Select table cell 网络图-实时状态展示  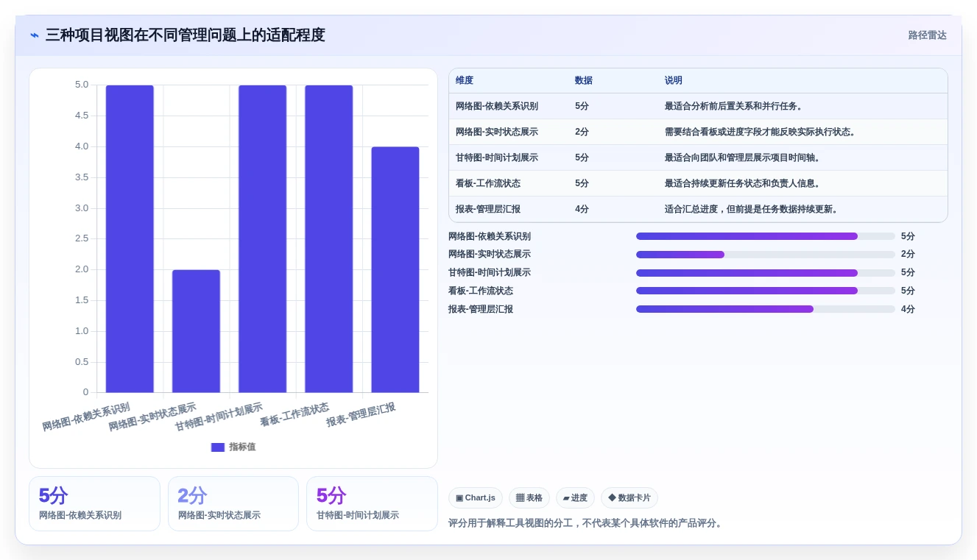pyautogui.click(x=497, y=132)
